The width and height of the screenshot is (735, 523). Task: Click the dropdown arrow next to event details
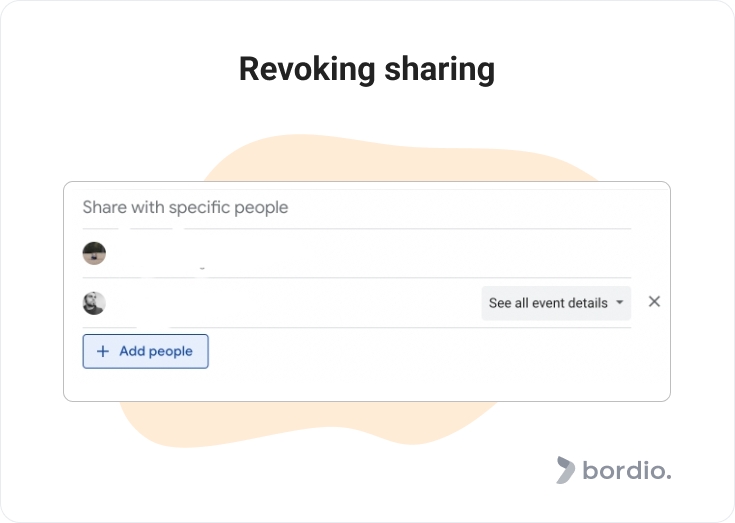(620, 303)
